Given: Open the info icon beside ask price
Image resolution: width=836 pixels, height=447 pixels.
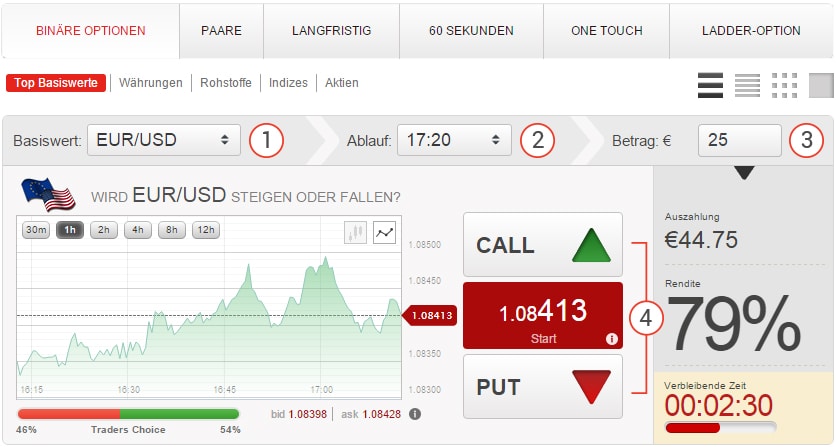Looking at the screenshot, I should coord(415,414).
